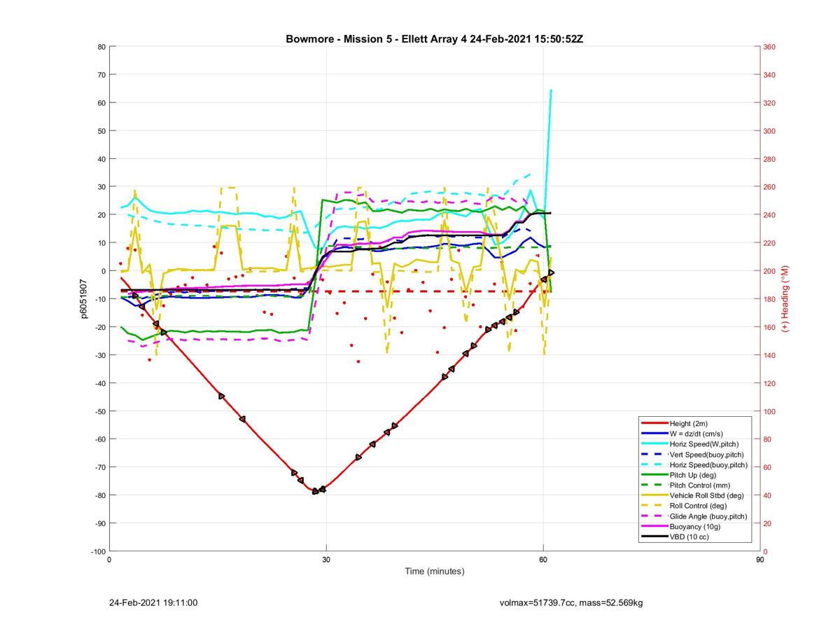Select the right axis tick label "240"
Viewport: 840px width, 620px height.
[769, 215]
